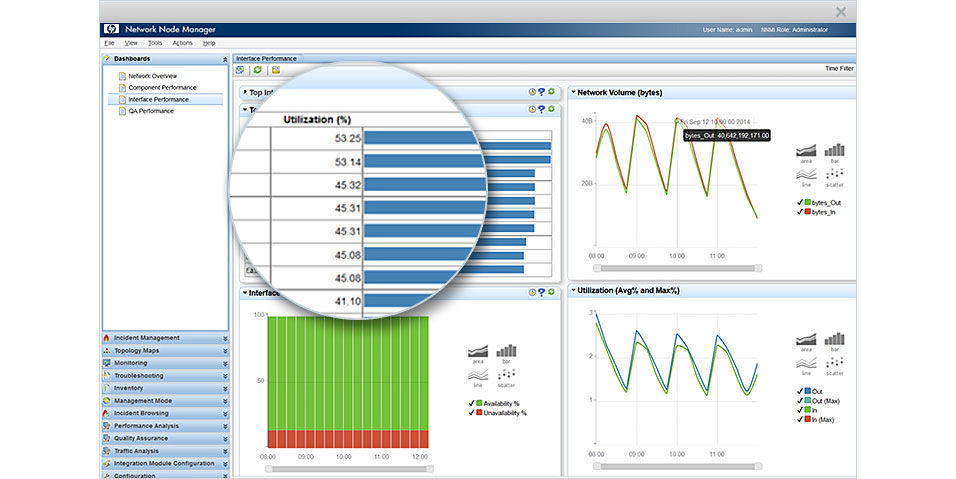956x479 pixels.
Task: Click the Performance Analysis section icon
Action: (107, 425)
